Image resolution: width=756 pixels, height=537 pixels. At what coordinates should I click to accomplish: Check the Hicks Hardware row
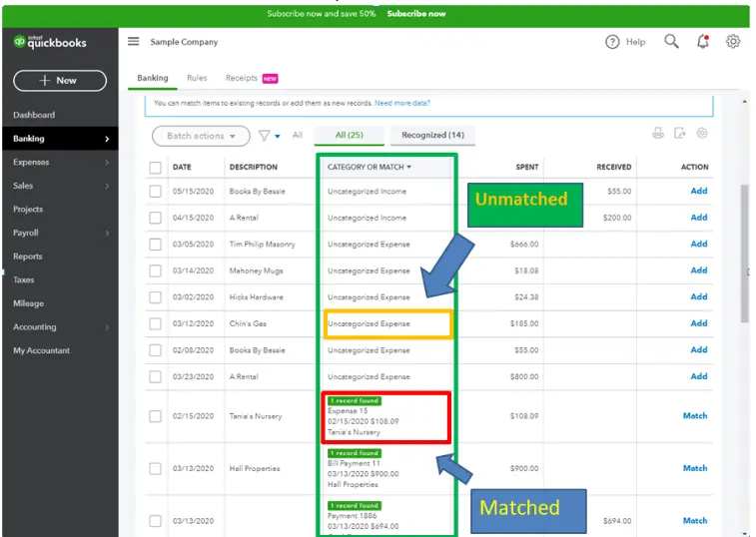(155, 297)
